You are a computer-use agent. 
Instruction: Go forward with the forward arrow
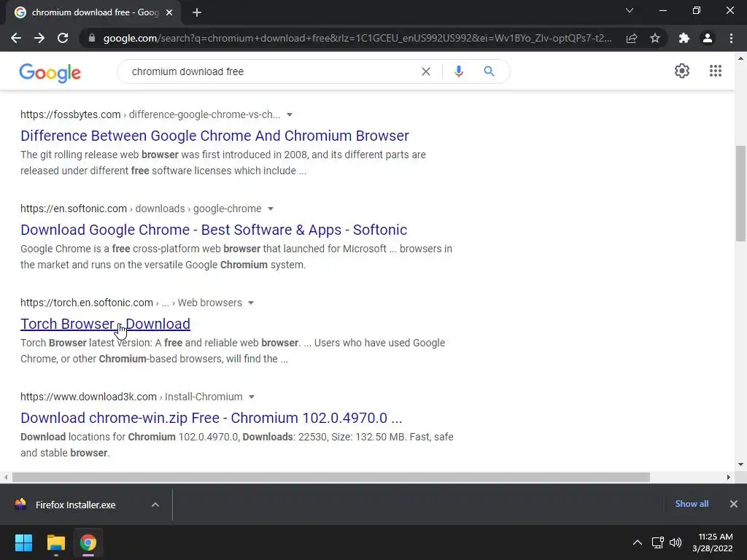click(39, 38)
